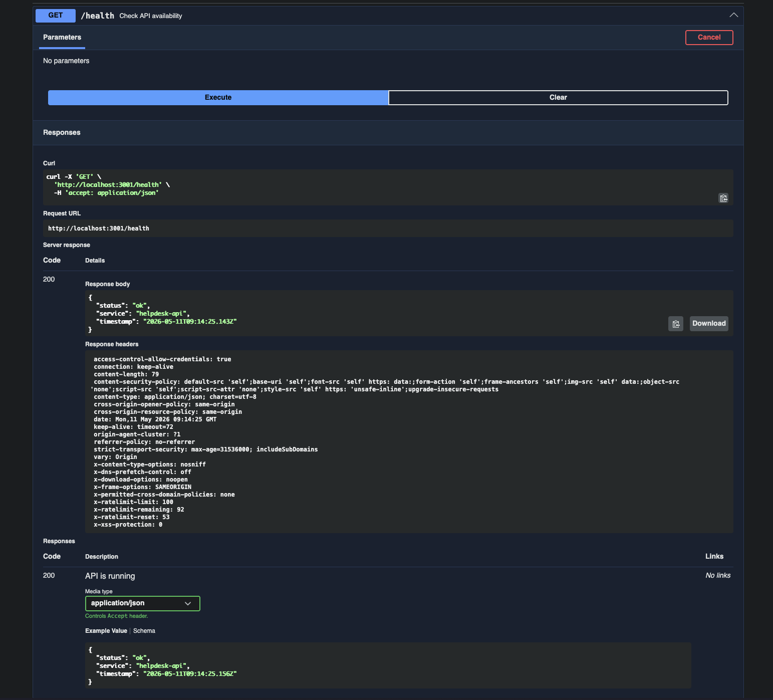
Task: Select the Example Value tab
Action: [x=106, y=631]
